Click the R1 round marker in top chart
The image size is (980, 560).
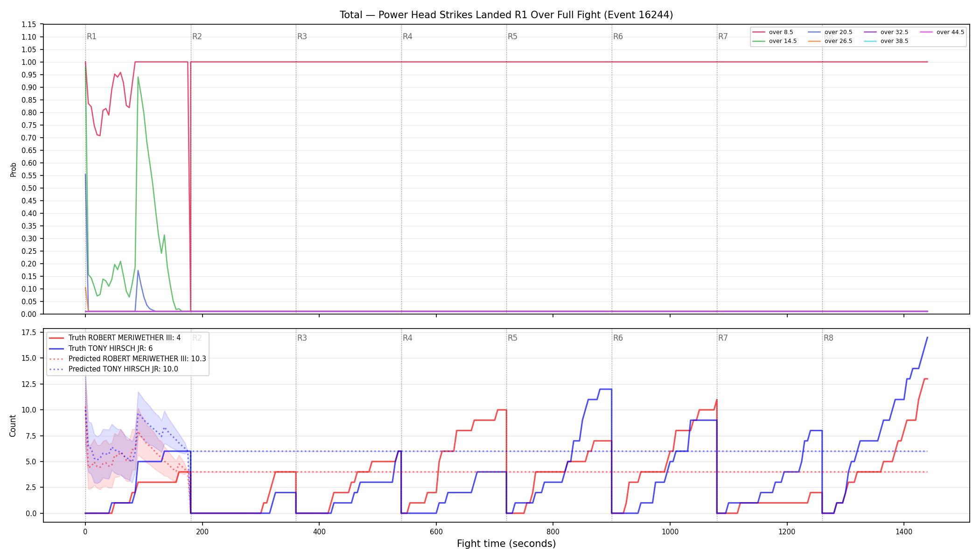pos(91,36)
